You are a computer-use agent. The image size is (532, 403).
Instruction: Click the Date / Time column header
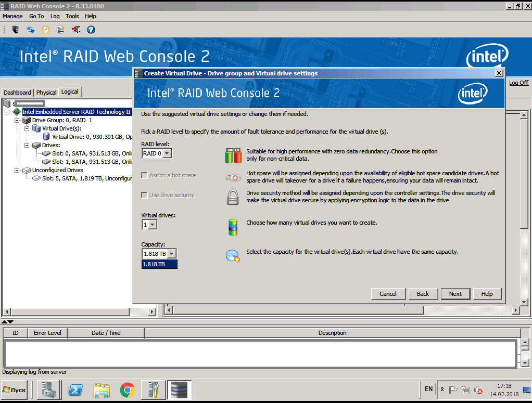pos(106,333)
